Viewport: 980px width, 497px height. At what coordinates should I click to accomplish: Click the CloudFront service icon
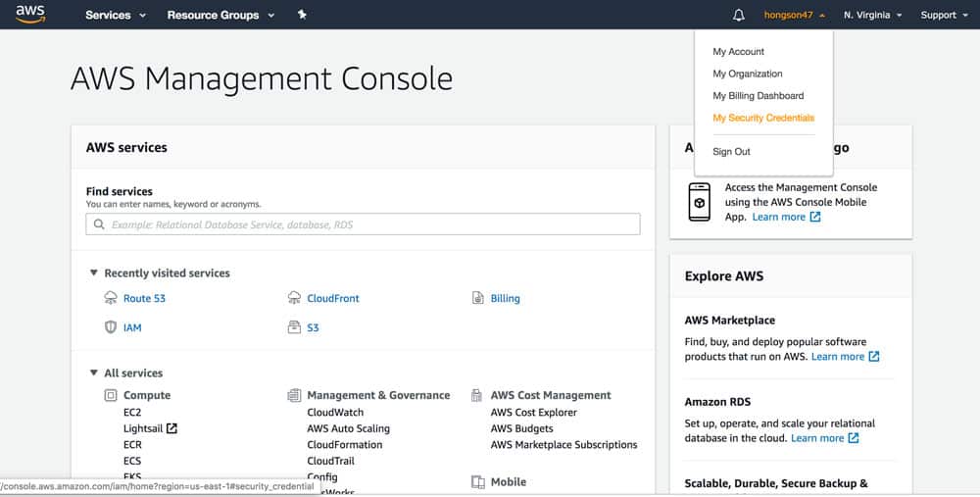click(294, 298)
